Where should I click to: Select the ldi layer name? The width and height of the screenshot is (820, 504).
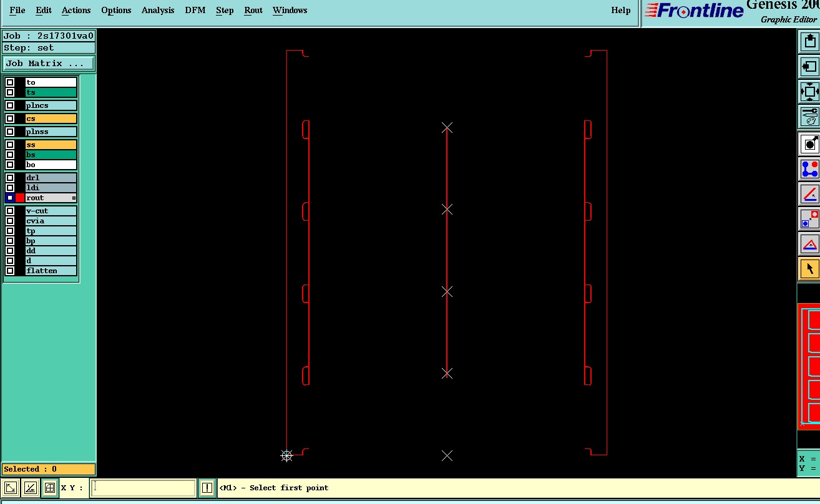51,188
